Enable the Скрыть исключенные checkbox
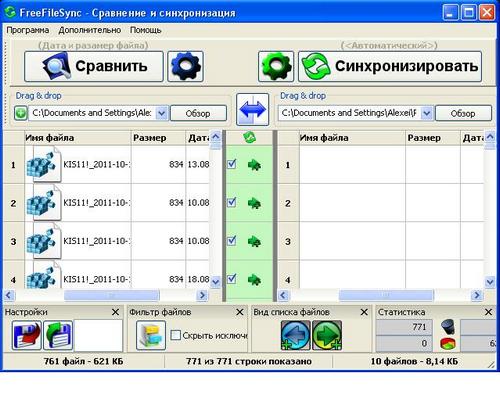 tap(176, 335)
